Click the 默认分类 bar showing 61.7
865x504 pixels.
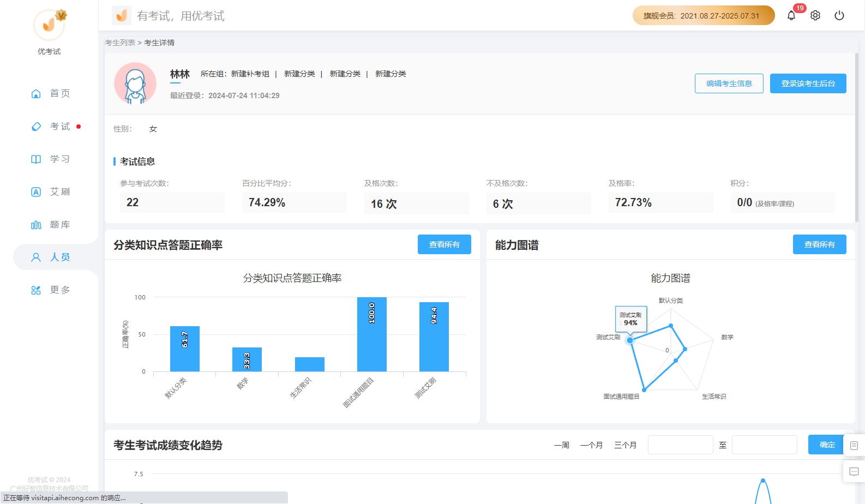click(x=185, y=349)
